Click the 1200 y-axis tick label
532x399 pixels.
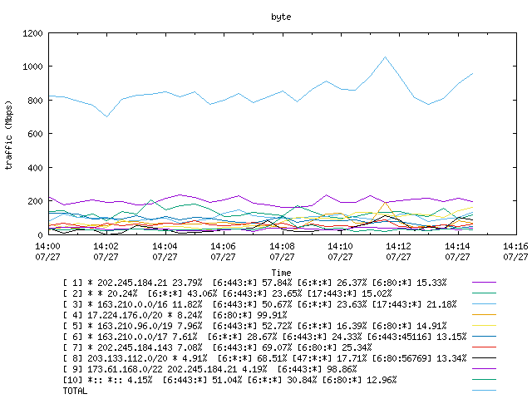click(32, 33)
